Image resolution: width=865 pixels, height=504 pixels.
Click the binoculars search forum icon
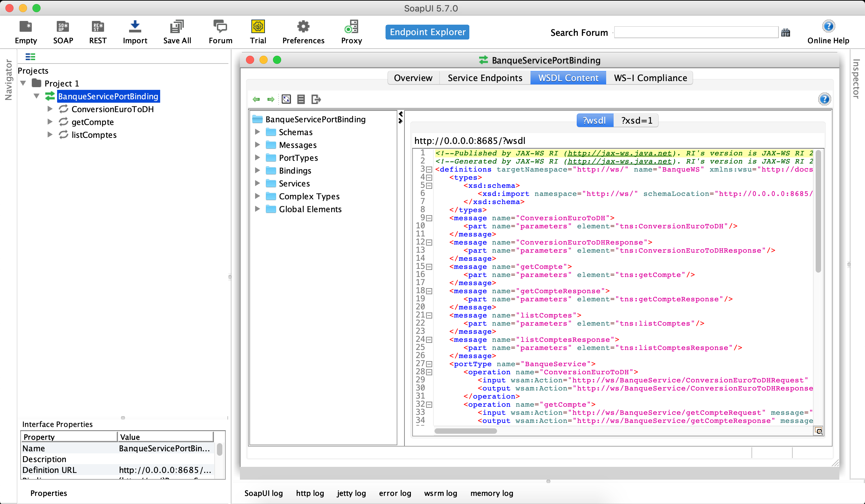(x=785, y=33)
